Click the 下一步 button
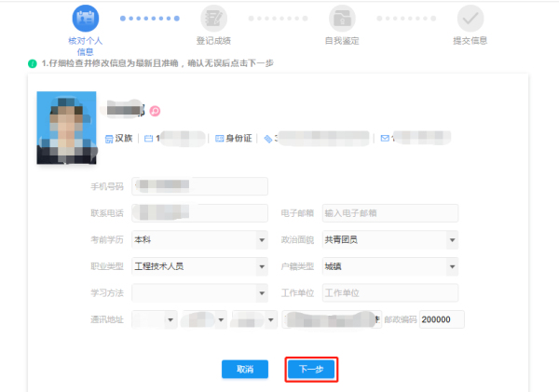This screenshot has height=392, width=559. tap(311, 370)
